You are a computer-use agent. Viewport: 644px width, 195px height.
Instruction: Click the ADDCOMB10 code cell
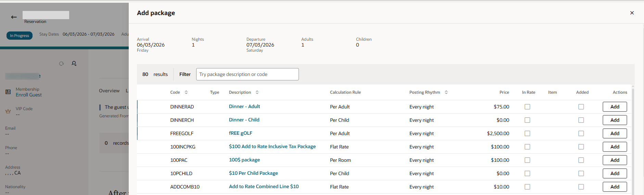185,187
